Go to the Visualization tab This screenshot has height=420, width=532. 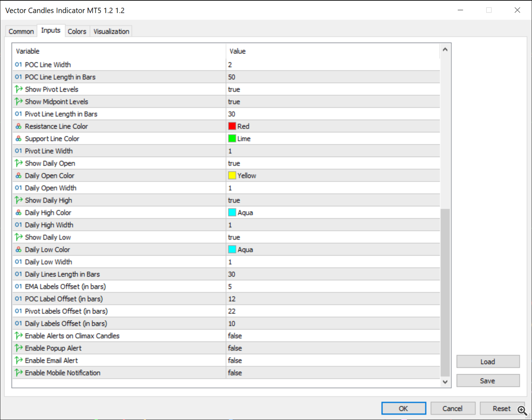tap(111, 31)
